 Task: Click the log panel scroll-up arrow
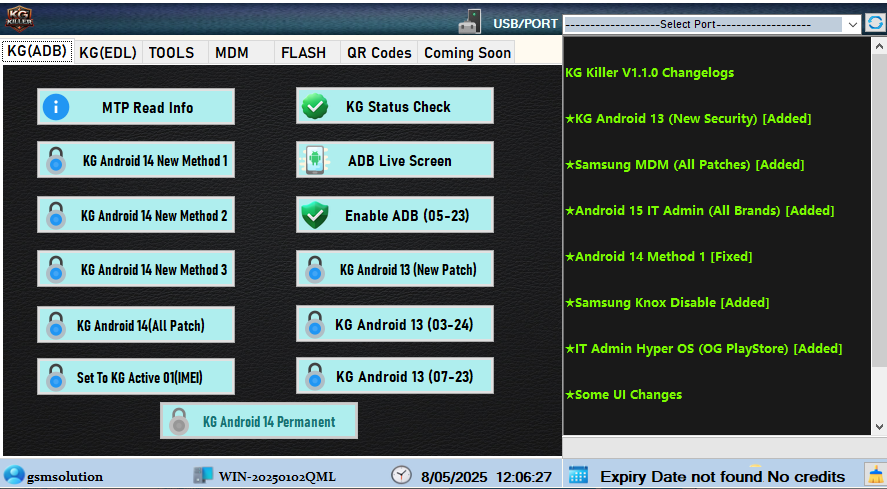[879, 46]
